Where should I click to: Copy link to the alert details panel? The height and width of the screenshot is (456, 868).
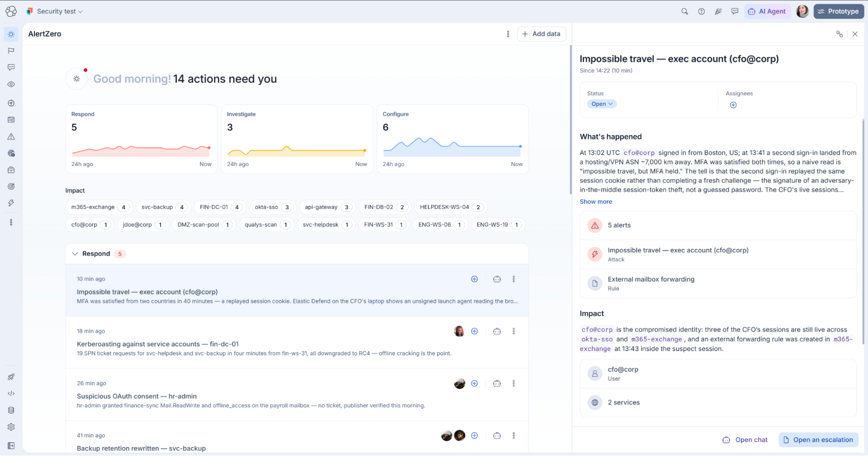click(839, 34)
